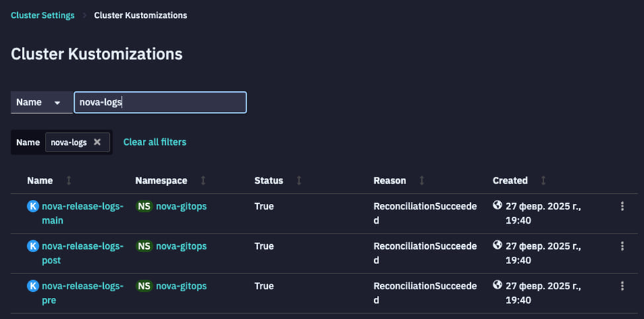The image size is (644, 319).
Task: Focus the nova-logs filter text field
Action: pyautogui.click(x=160, y=103)
